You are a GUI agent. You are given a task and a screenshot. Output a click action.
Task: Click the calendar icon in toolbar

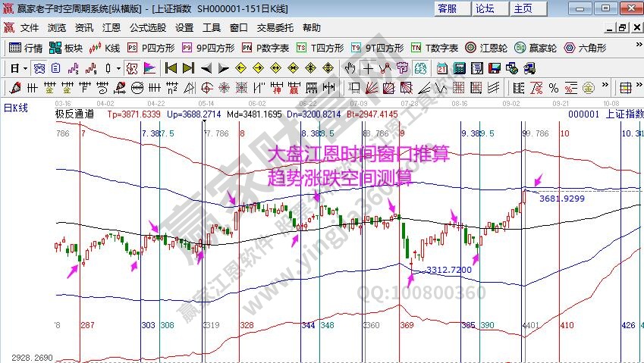coord(441,68)
